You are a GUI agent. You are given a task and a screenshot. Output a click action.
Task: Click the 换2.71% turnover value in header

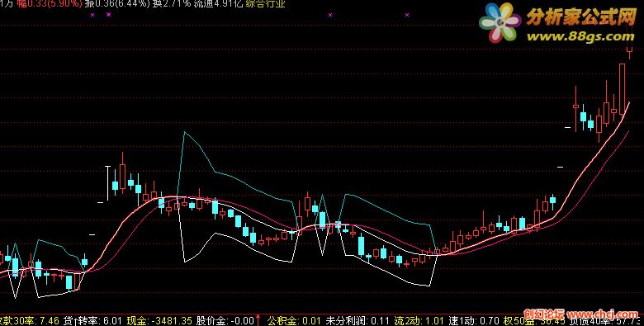pyautogui.click(x=172, y=4)
